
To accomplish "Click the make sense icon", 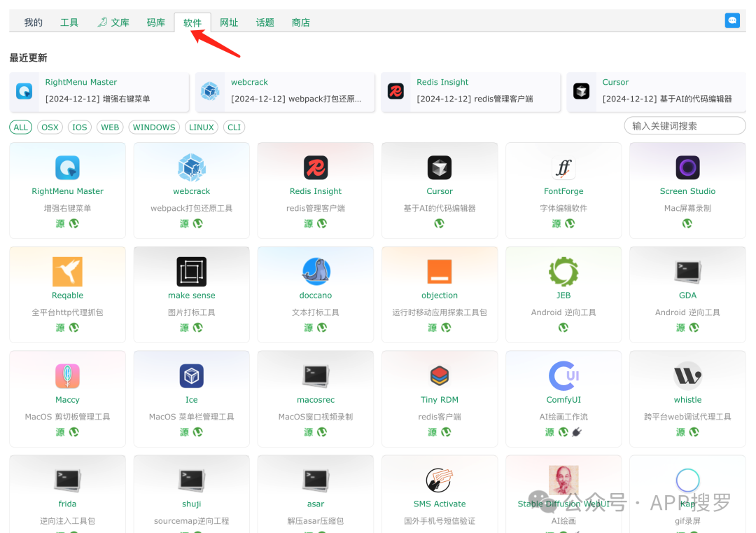I will (191, 272).
